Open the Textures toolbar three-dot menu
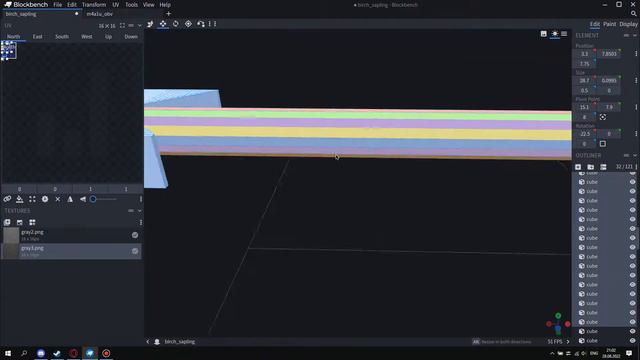Image resolution: width=640 pixels, height=360 pixels. tap(141, 222)
